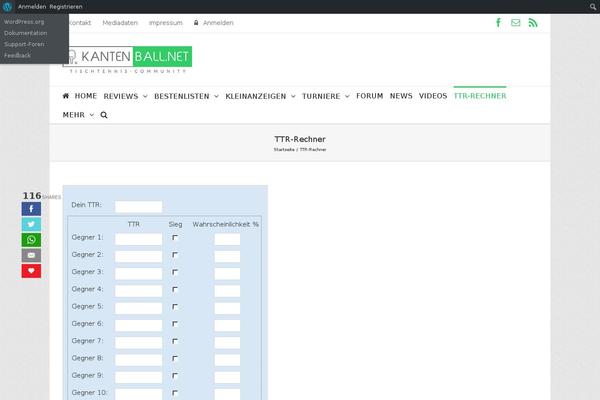600x400 pixels.
Task: Open the admin bar search icon
Action: (593, 7)
